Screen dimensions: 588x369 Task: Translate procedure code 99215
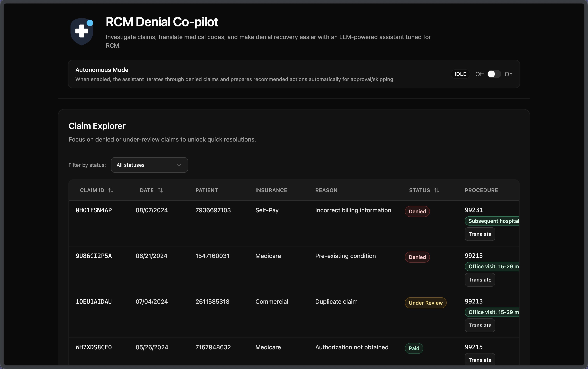click(x=480, y=360)
